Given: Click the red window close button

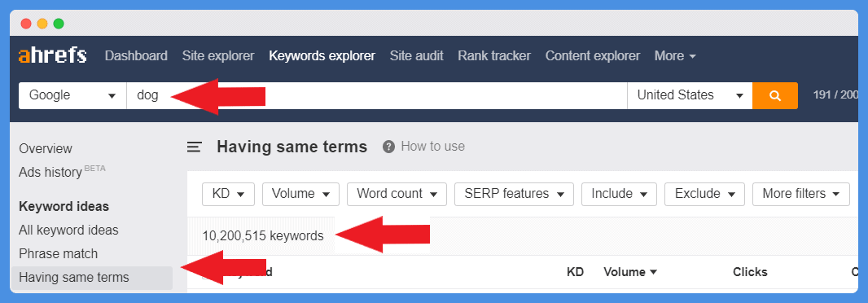Looking at the screenshot, I should click(26, 24).
